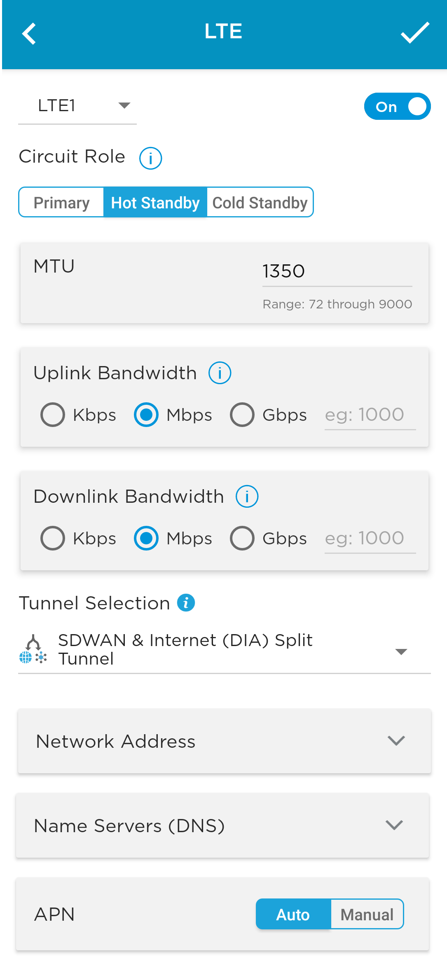Expand the Name Servers (DNS) section
Image resolution: width=447 pixels, height=980 pixels.
coord(222,826)
